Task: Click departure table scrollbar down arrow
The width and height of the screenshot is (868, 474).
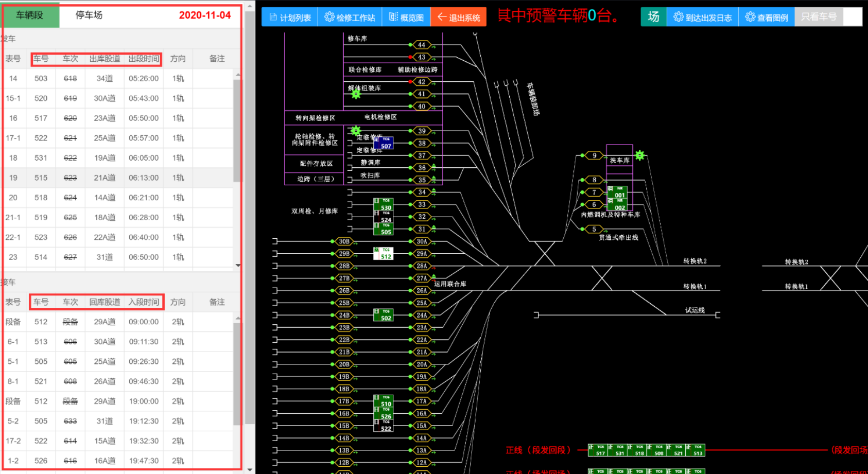Action: pos(237,266)
